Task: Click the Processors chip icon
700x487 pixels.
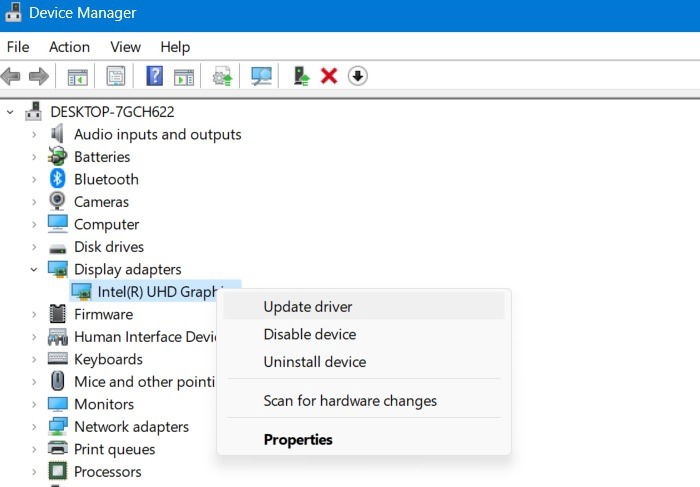Action: click(58, 471)
